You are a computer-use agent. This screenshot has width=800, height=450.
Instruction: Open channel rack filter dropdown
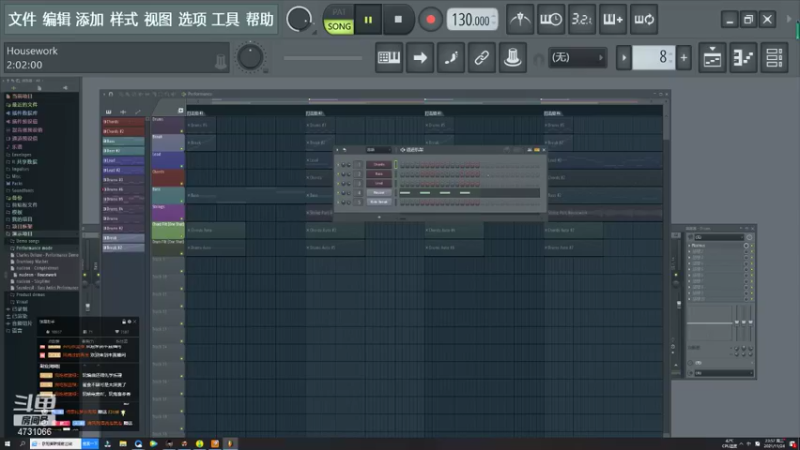click(x=379, y=150)
